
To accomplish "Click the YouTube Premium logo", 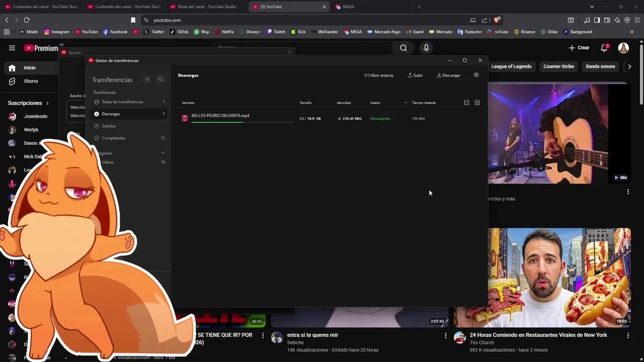I will 41,48.
